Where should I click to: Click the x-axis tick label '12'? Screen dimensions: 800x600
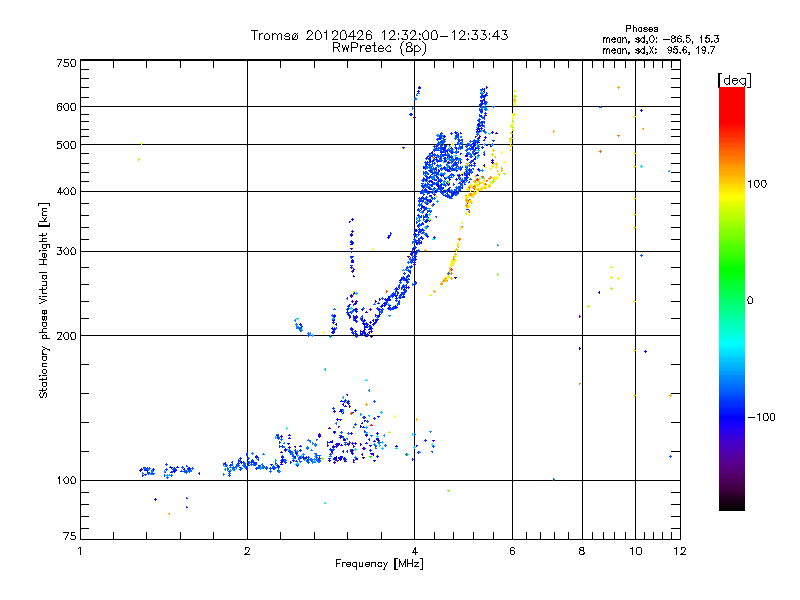(x=680, y=552)
